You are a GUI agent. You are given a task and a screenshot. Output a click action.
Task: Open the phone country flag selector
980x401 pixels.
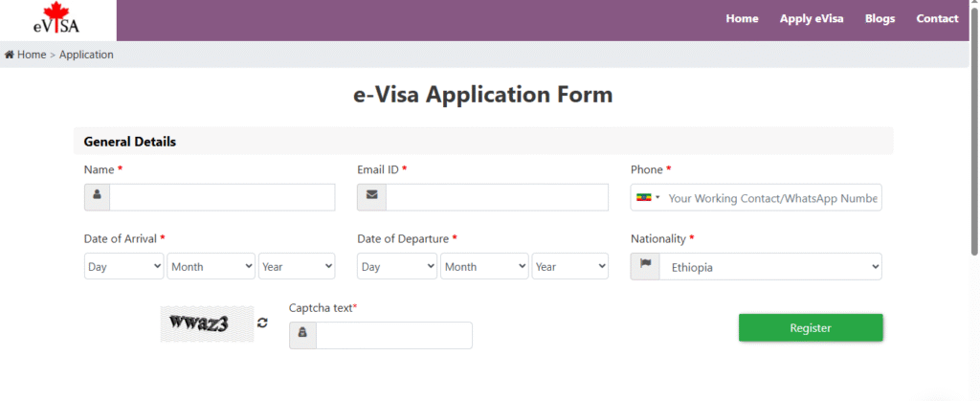point(648,198)
